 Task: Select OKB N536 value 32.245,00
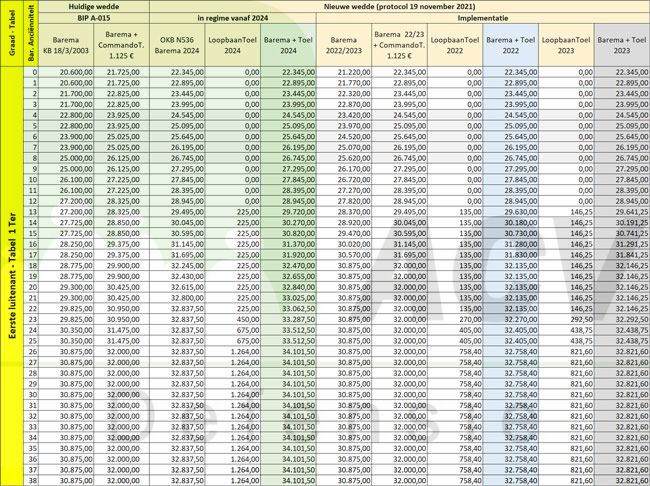tap(188, 266)
